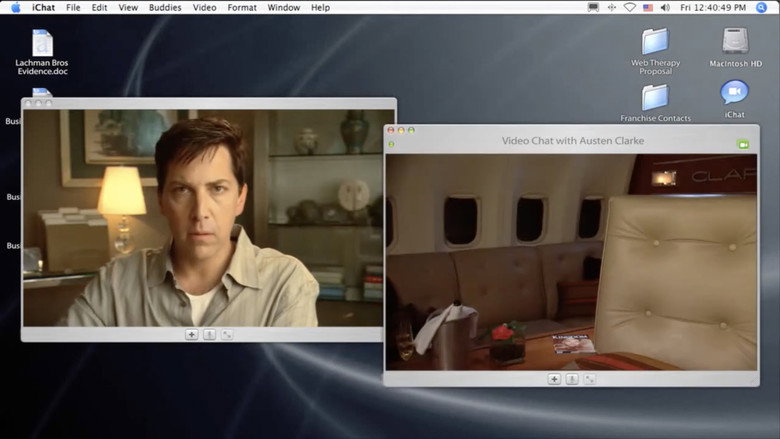Open the volume control in menu bar

665,7
